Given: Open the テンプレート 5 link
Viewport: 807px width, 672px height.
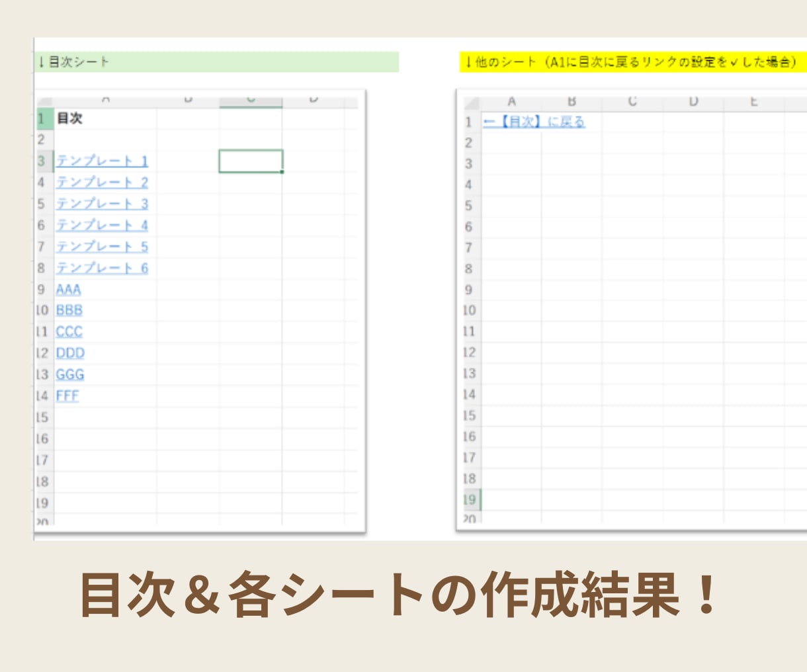Looking at the screenshot, I should (102, 247).
